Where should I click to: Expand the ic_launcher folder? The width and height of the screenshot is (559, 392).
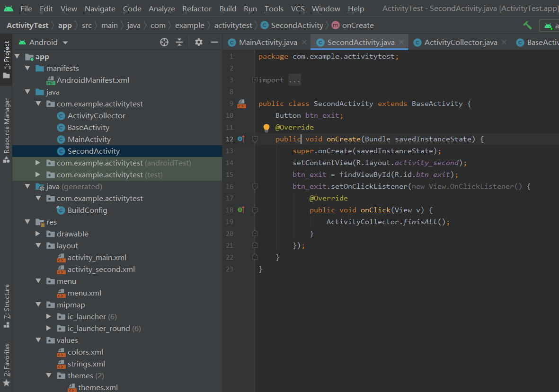[48, 316]
